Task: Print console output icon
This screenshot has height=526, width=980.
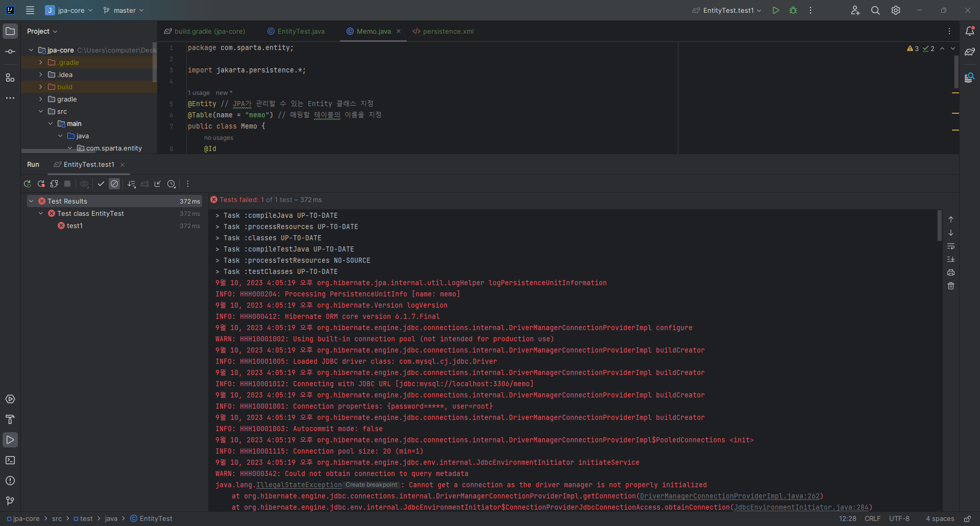Action: (951, 272)
